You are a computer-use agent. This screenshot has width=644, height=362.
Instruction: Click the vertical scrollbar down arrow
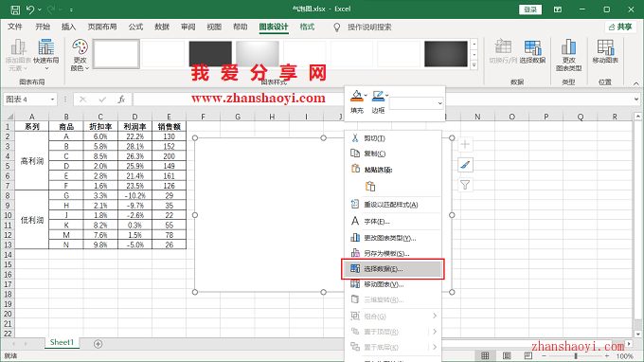[637, 335]
